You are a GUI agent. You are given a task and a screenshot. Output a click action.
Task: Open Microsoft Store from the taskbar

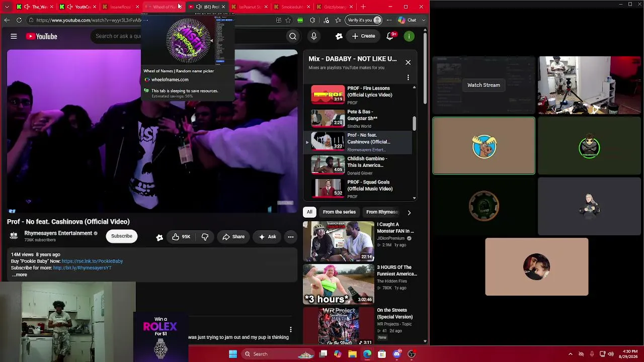click(382, 354)
